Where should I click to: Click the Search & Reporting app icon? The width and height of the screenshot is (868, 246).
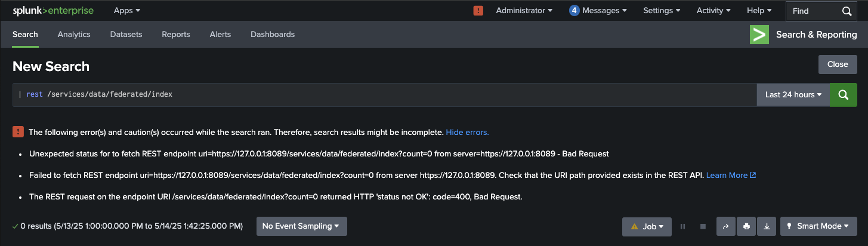click(x=759, y=35)
